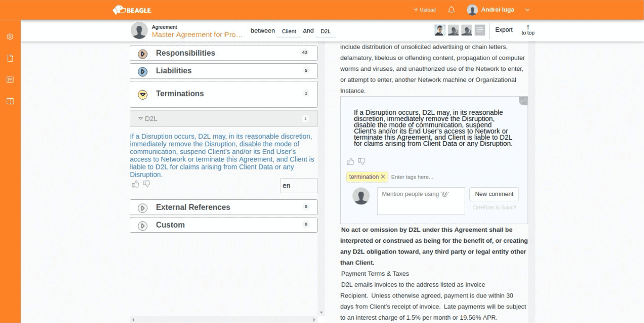Viewport: 644px width, 323px height.
Task: Click the bold 'No act or omission' paragraph
Action: (x=434, y=246)
